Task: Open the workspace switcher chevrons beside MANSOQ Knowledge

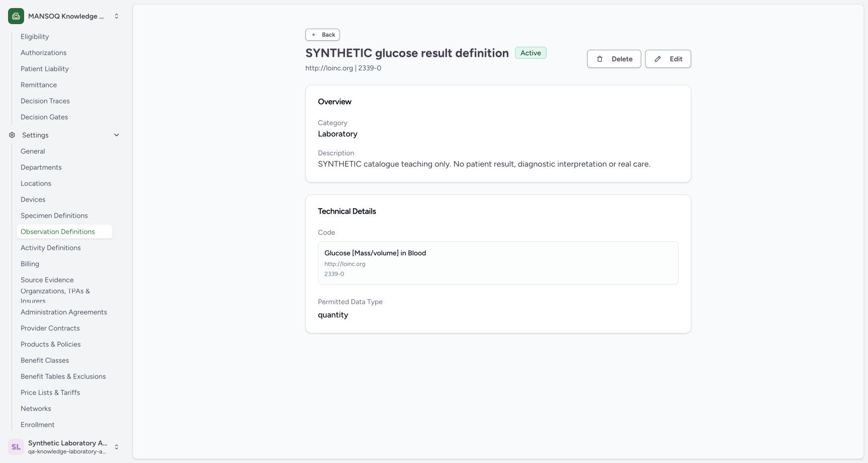Action: point(117,16)
